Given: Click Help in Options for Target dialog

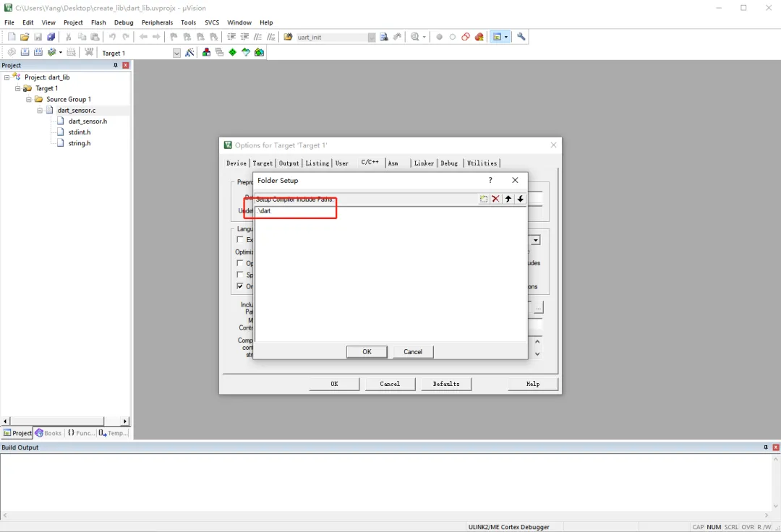Looking at the screenshot, I should click(x=533, y=384).
